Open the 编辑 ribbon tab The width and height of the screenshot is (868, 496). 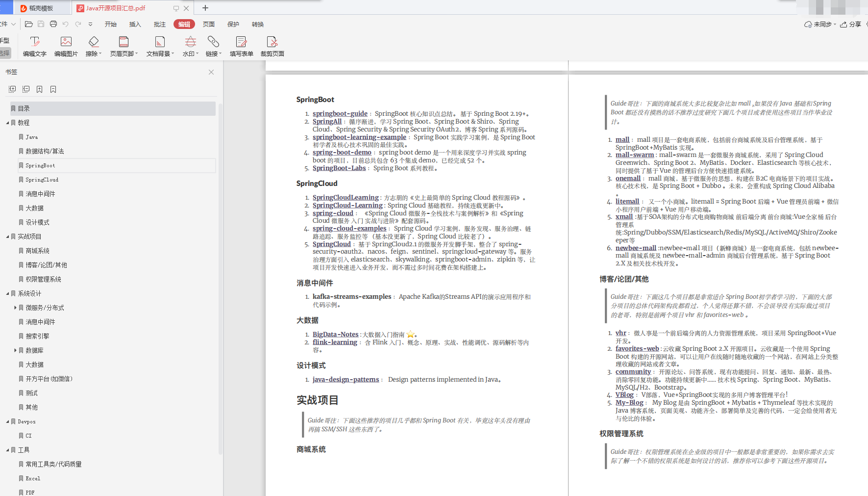tap(184, 25)
